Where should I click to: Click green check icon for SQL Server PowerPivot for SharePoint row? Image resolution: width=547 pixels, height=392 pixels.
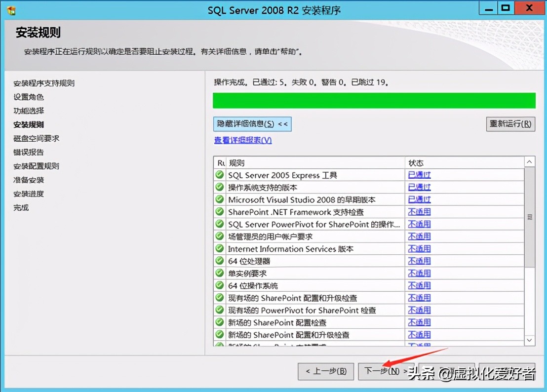pos(219,224)
